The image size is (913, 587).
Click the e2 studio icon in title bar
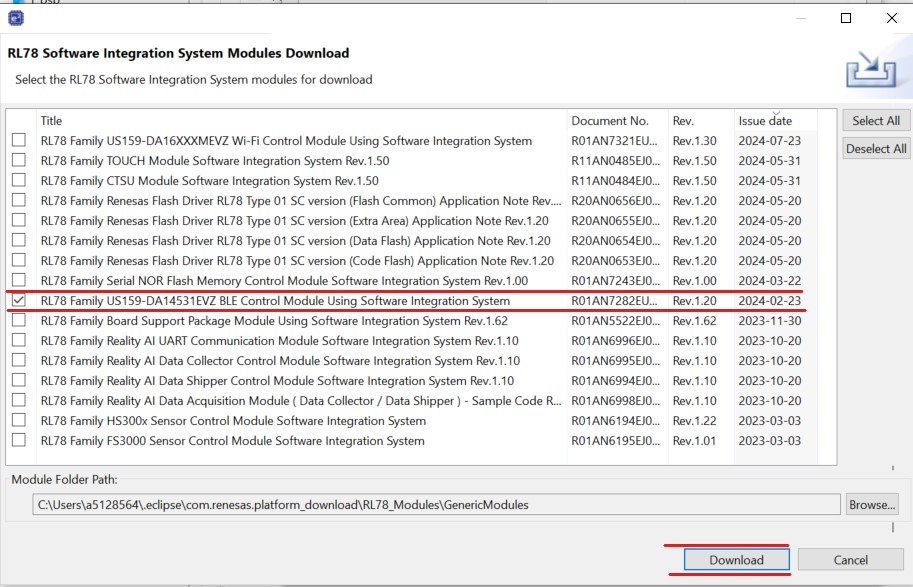[16, 19]
